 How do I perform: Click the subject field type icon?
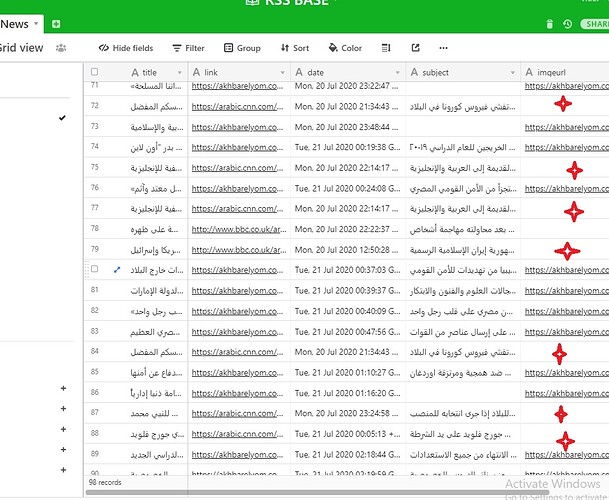(x=414, y=72)
